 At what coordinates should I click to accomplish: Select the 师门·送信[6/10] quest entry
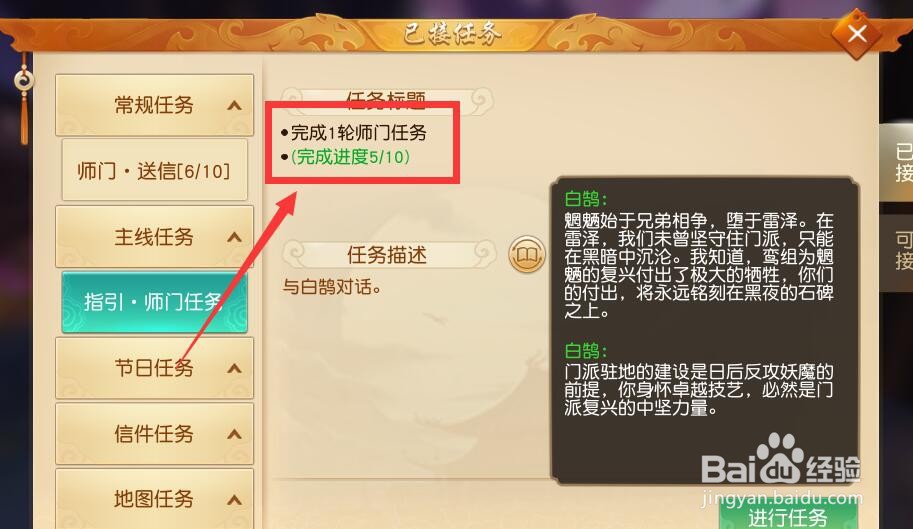coord(154,171)
